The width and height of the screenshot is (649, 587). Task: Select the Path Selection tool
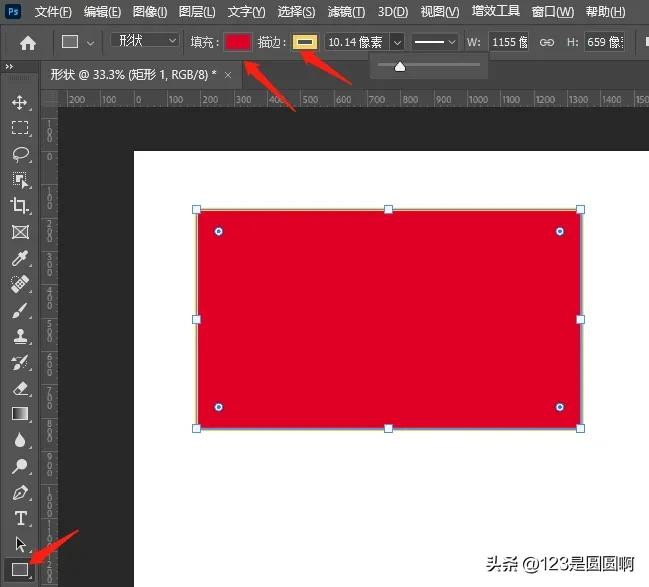20,544
